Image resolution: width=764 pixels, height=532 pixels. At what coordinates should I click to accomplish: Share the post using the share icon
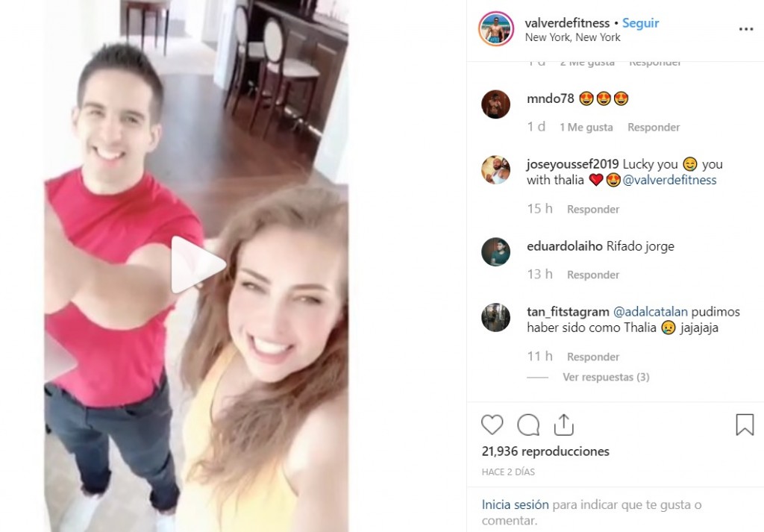pyautogui.click(x=564, y=425)
